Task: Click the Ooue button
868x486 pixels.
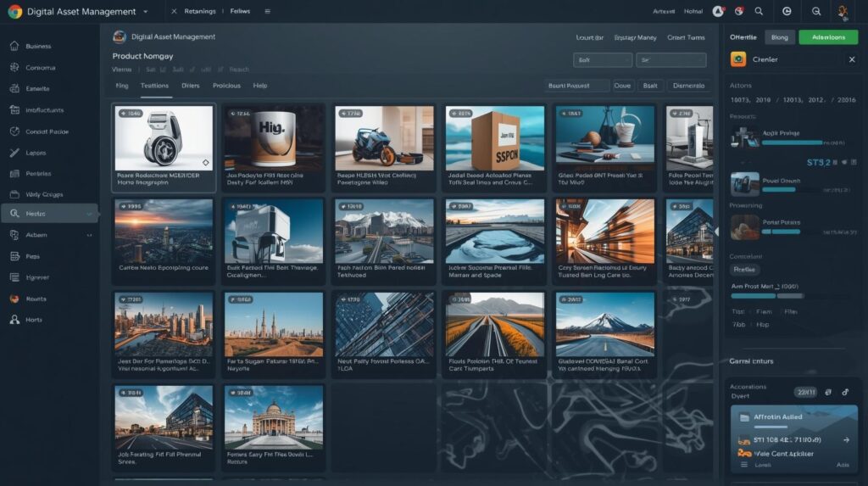Action: (622, 86)
